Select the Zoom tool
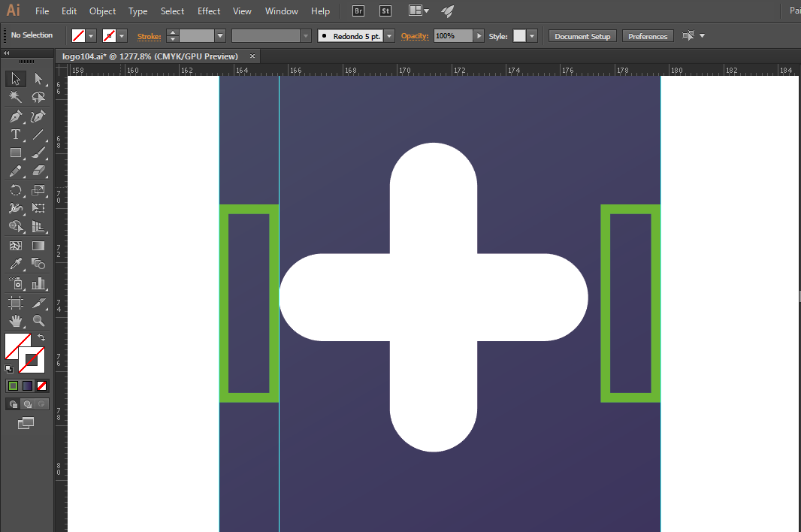Screen dimensions: 801x532 click(x=38, y=321)
